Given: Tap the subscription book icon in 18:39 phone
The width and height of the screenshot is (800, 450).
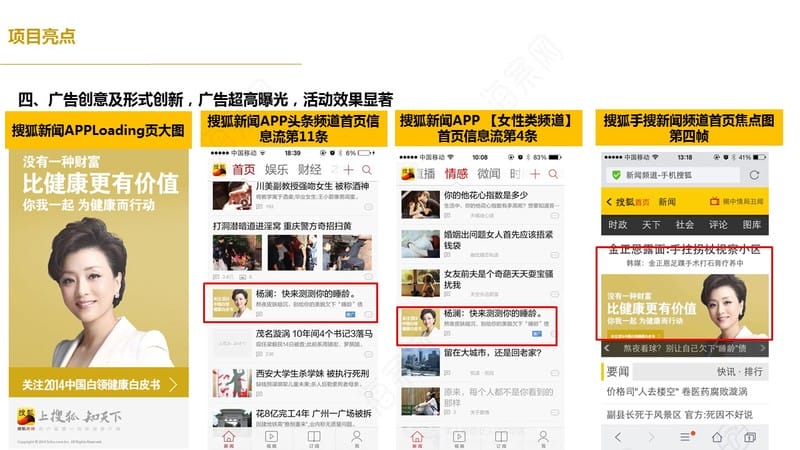Looking at the screenshot, I should (314, 438).
